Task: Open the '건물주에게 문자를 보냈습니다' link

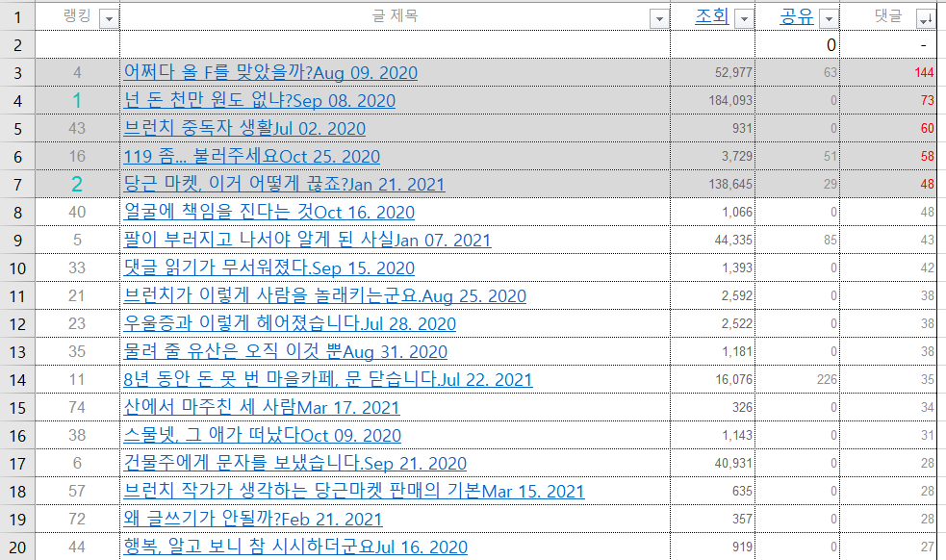Action: tap(292, 462)
